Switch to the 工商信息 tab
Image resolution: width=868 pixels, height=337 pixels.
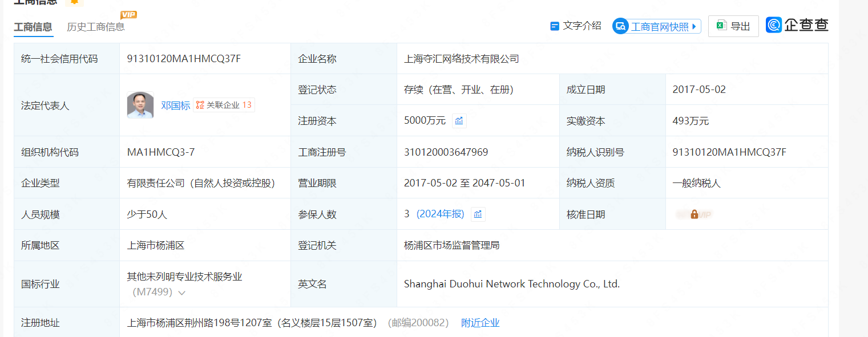coord(33,27)
